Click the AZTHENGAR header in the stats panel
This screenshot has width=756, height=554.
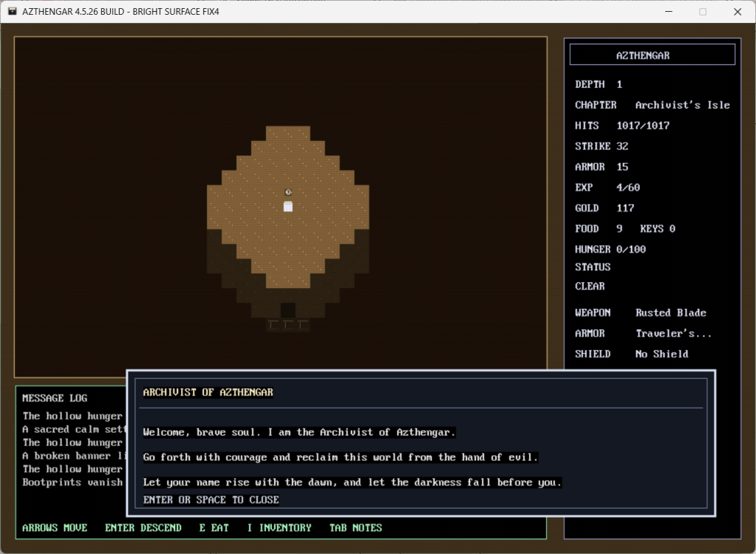tap(652, 55)
